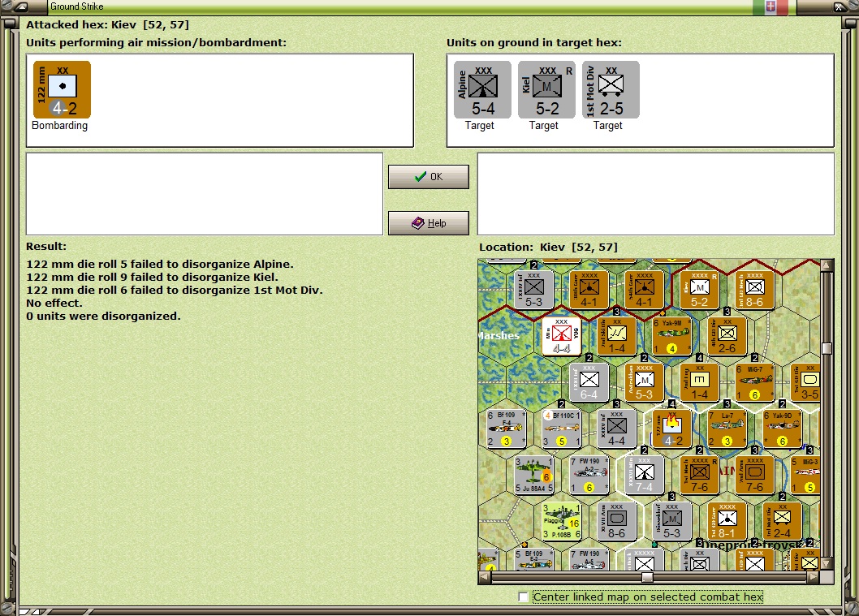Click the map's horizontal scrollbar left arrow

click(485, 577)
